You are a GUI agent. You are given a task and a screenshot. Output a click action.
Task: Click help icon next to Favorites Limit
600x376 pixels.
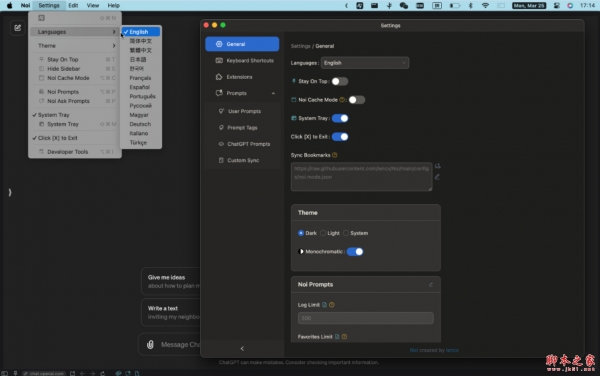344,337
